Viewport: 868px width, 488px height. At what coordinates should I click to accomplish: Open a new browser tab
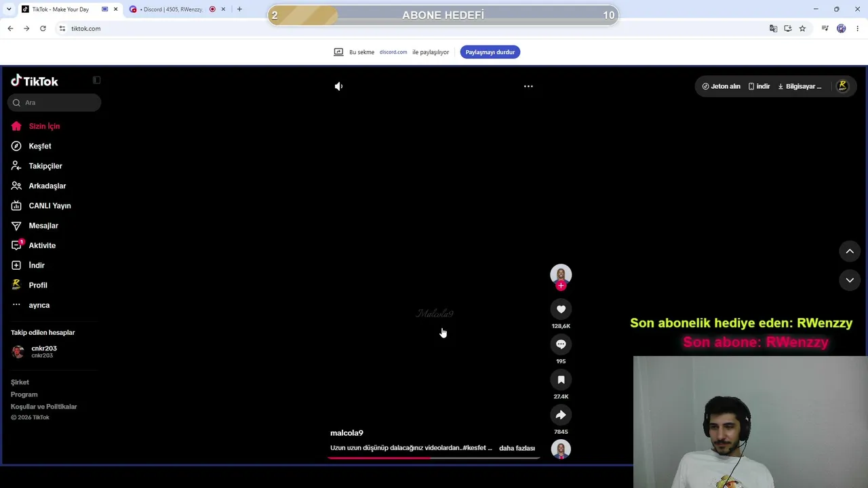coord(239,9)
